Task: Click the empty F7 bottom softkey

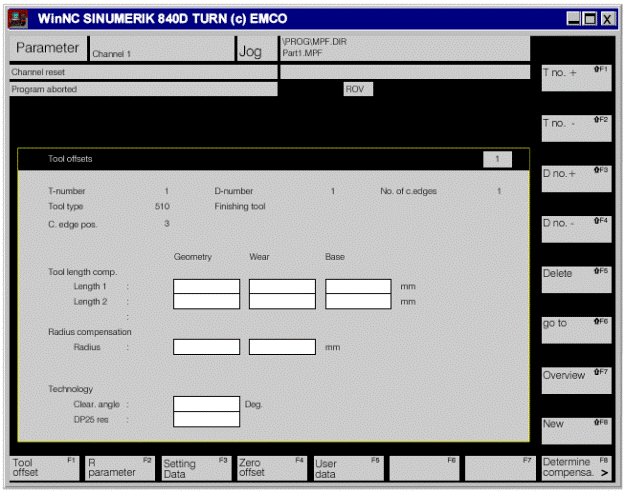Action: (x=500, y=468)
